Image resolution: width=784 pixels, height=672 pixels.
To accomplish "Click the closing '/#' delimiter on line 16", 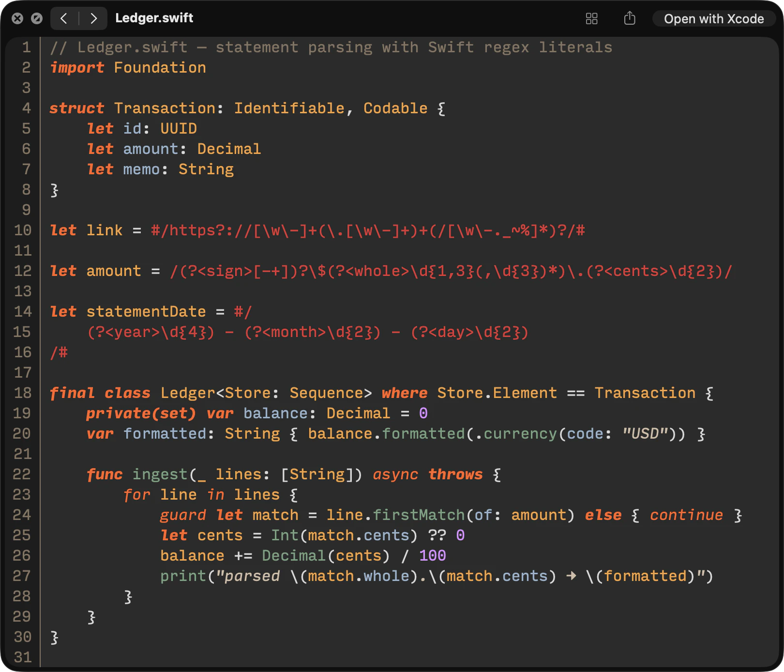I will pos(59,352).
